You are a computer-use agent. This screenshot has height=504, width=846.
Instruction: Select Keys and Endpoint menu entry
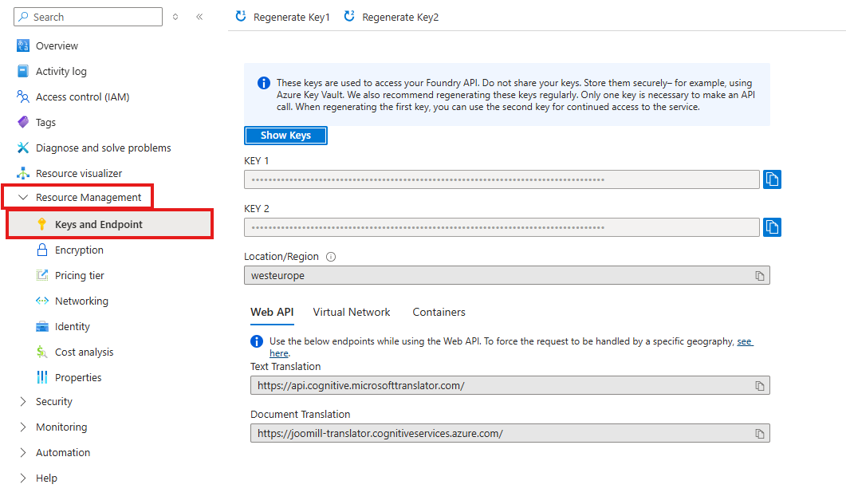click(110, 224)
